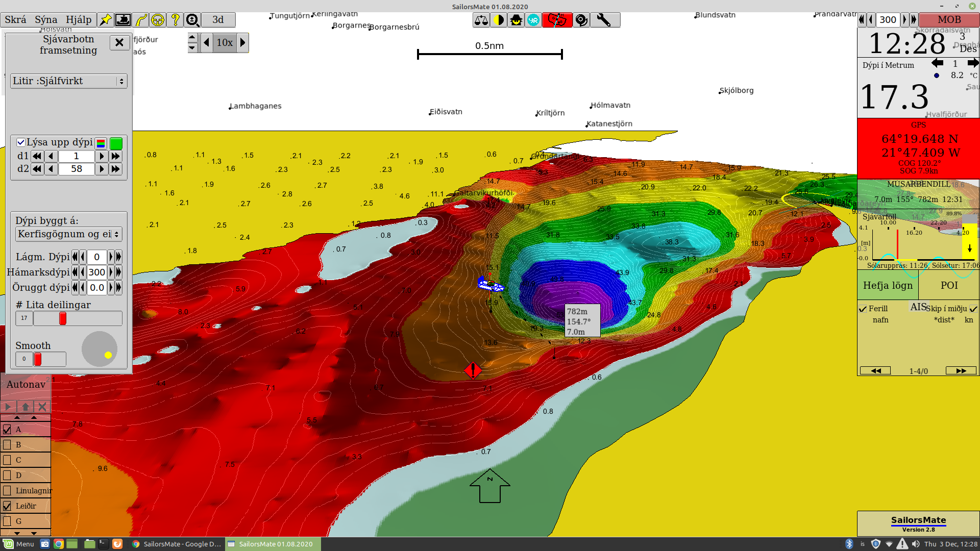Click the magnifier zoom icon
Image resolution: width=980 pixels, height=551 pixels.
192,20
